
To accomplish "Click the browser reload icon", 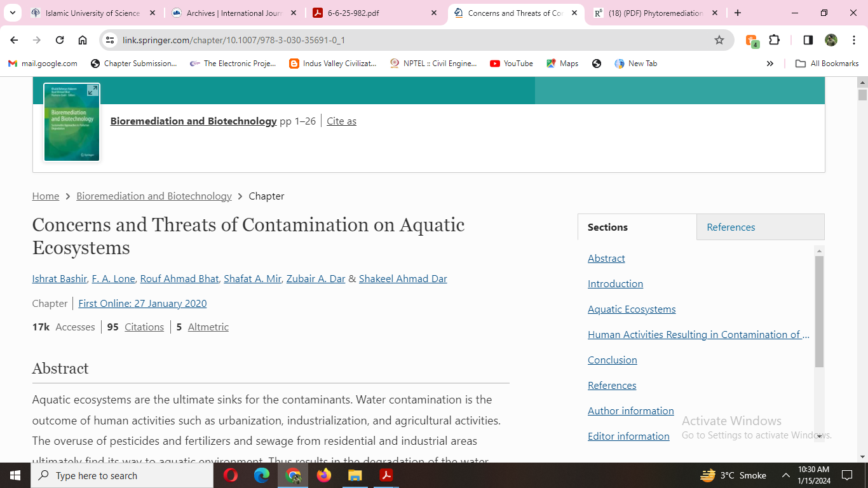I will pos(60,40).
